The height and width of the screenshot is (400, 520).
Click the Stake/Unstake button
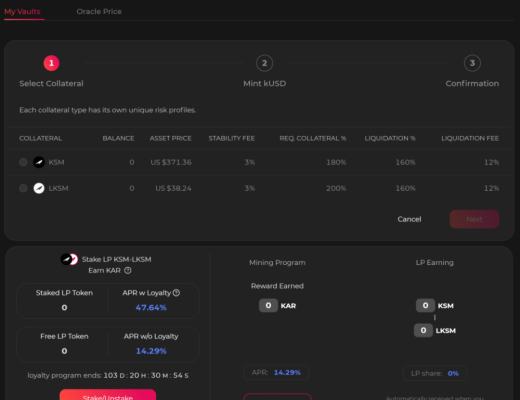coord(108,395)
